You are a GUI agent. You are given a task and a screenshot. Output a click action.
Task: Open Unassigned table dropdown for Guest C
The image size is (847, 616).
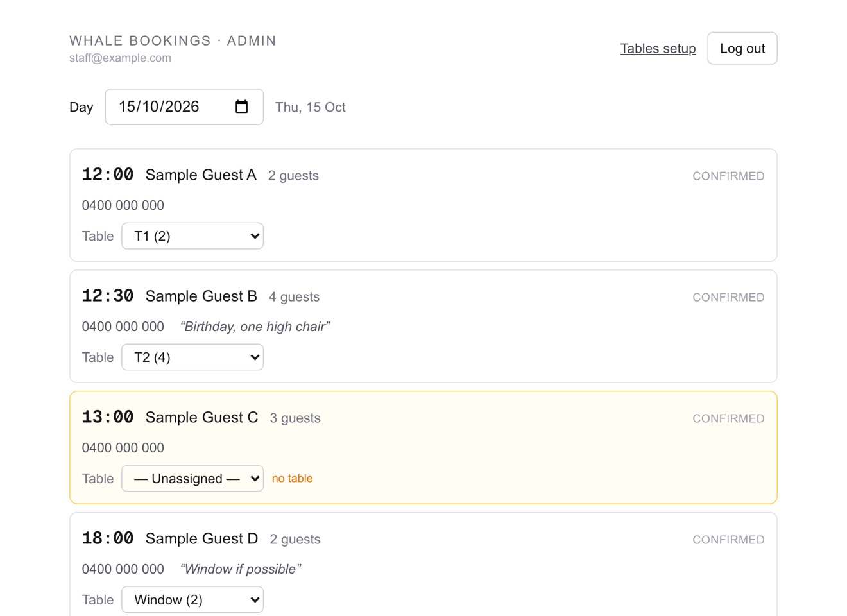[193, 479]
